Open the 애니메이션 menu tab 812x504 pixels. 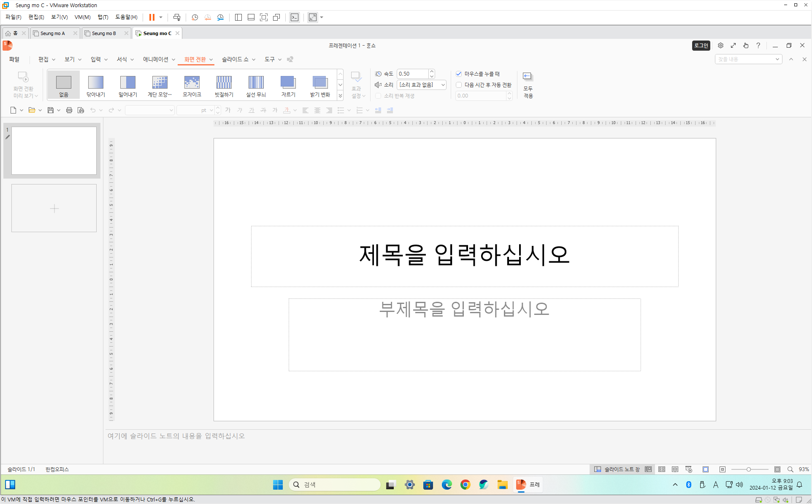click(156, 60)
